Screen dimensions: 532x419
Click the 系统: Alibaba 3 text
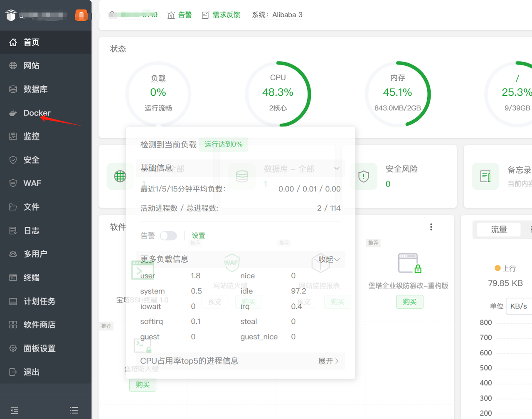(277, 15)
